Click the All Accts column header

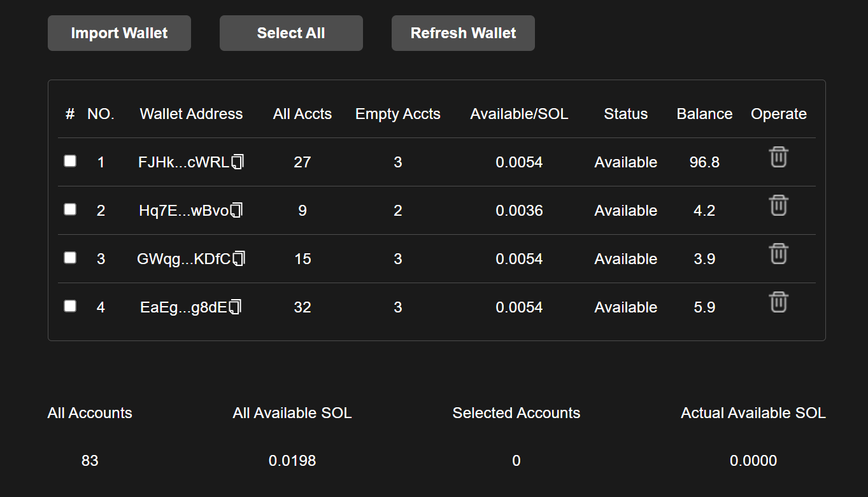pos(302,114)
